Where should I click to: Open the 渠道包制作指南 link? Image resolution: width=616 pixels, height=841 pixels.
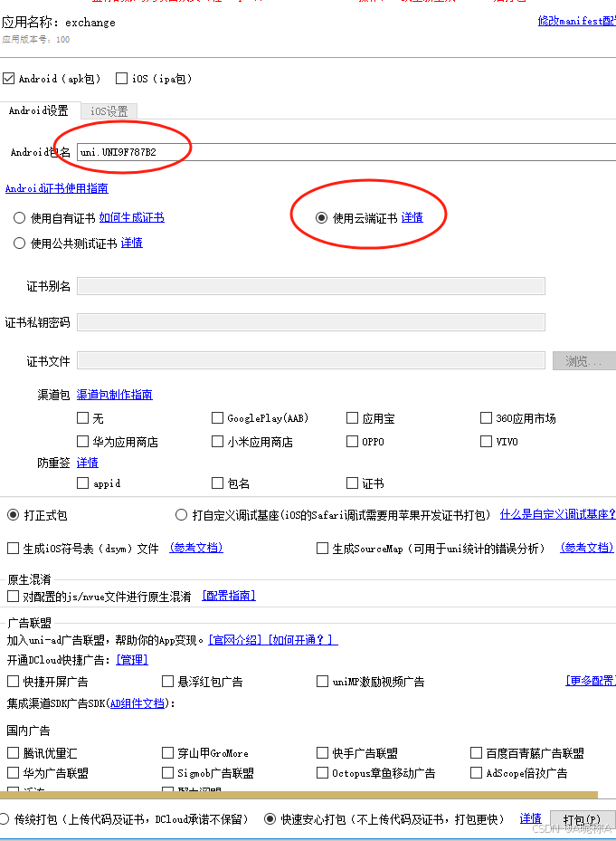pyautogui.click(x=115, y=394)
